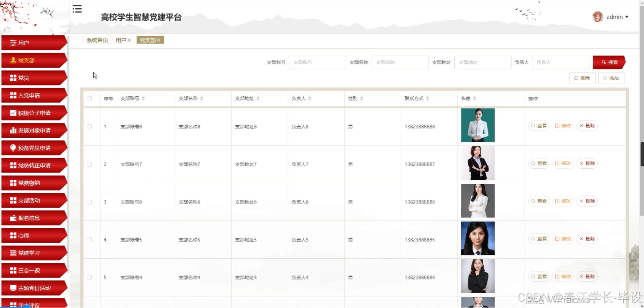Click 修改 for row 支部账号8
Viewport: 644px width, 308px height.
563,126
